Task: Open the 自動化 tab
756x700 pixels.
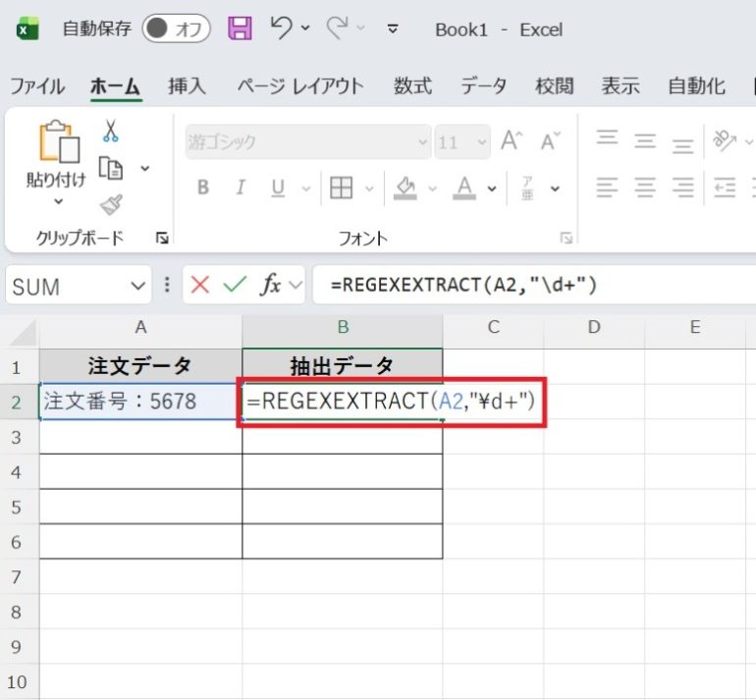Action: tap(697, 86)
